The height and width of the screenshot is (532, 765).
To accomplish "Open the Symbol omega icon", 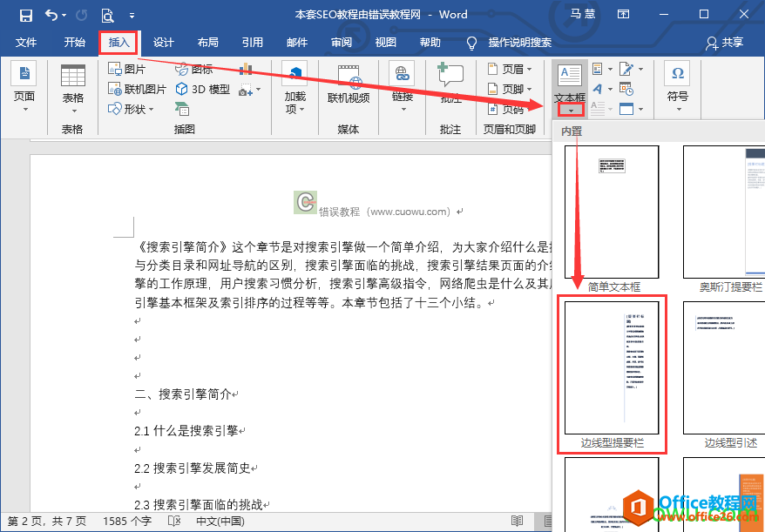I will [x=677, y=74].
